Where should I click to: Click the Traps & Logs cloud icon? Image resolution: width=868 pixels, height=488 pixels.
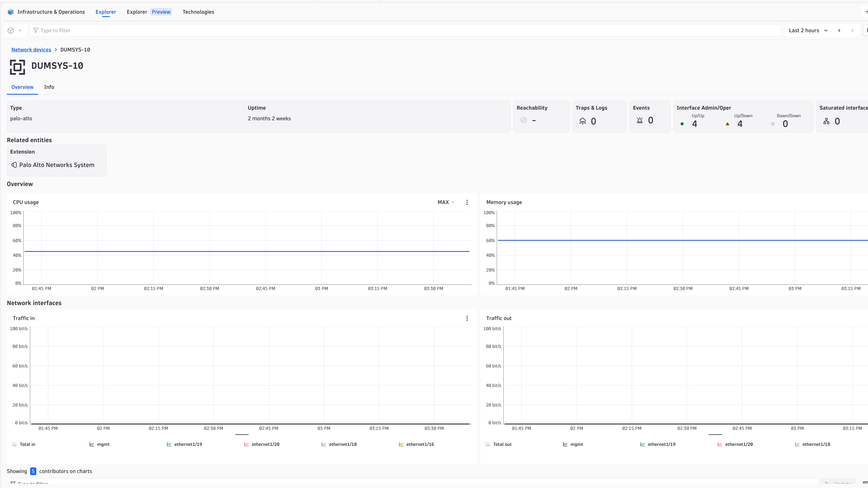[583, 121]
